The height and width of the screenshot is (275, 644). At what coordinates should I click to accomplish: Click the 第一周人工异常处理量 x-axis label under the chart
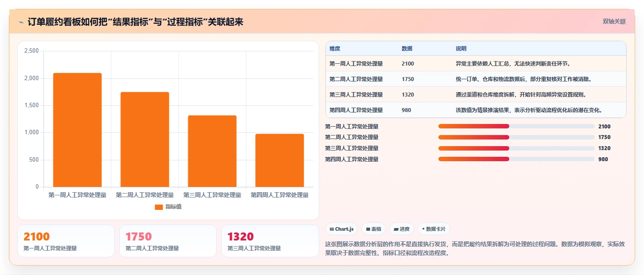[x=77, y=195]
